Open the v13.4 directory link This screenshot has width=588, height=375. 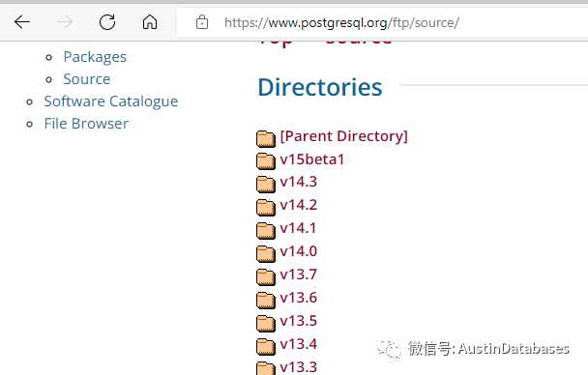click(299, 344)
